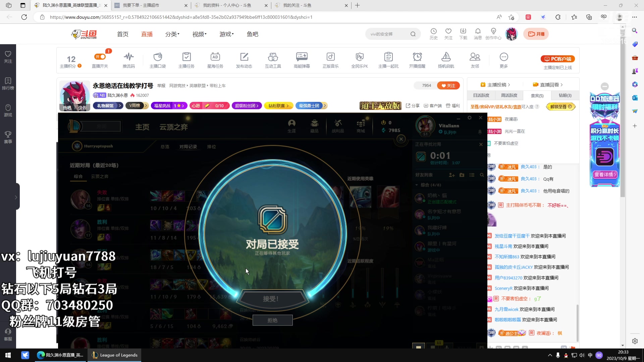Refresh the browser page

pos(24,17)
